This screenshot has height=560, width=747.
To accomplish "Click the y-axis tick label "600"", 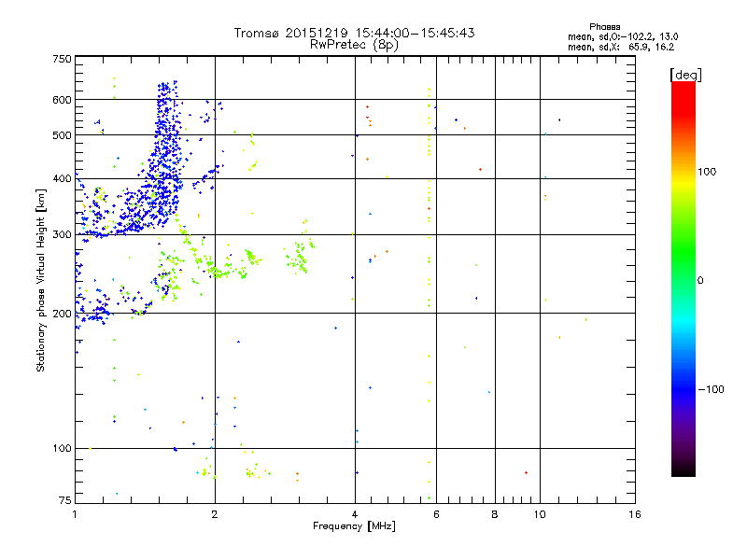I will pos(62,100).
